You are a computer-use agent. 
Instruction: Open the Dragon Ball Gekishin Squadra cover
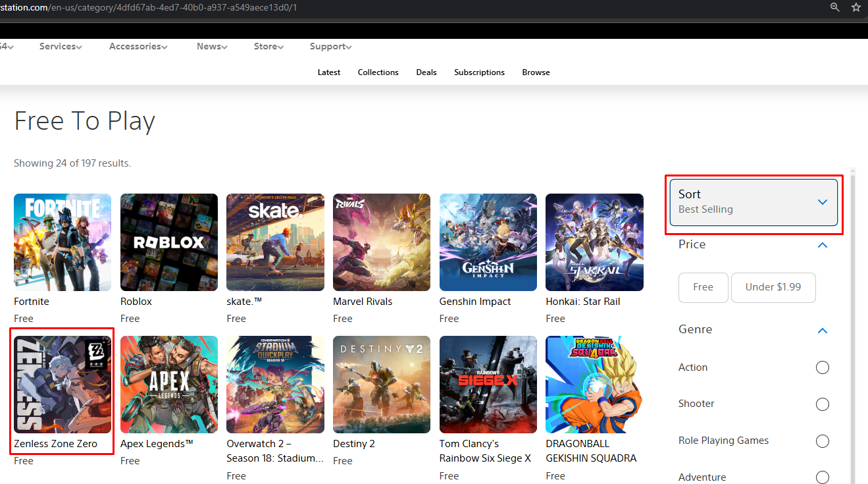pyautogui.click(x=594, y=385)
